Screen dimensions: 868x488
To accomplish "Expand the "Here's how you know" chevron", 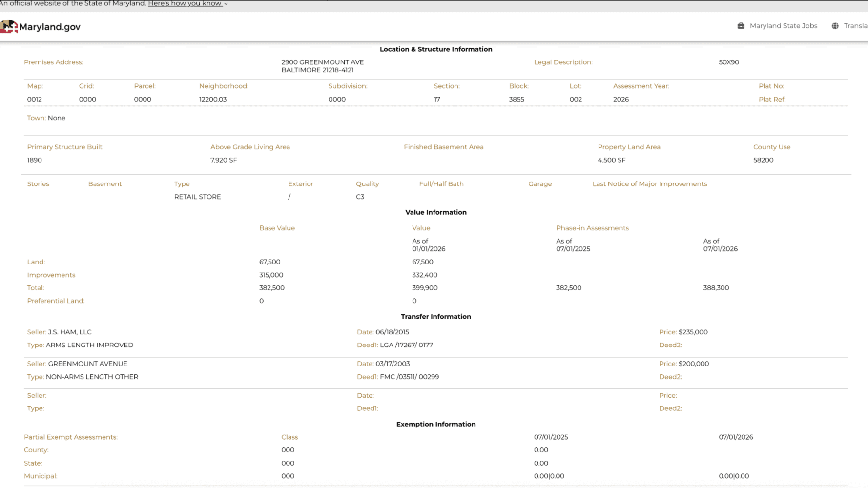I will point(226,4).
